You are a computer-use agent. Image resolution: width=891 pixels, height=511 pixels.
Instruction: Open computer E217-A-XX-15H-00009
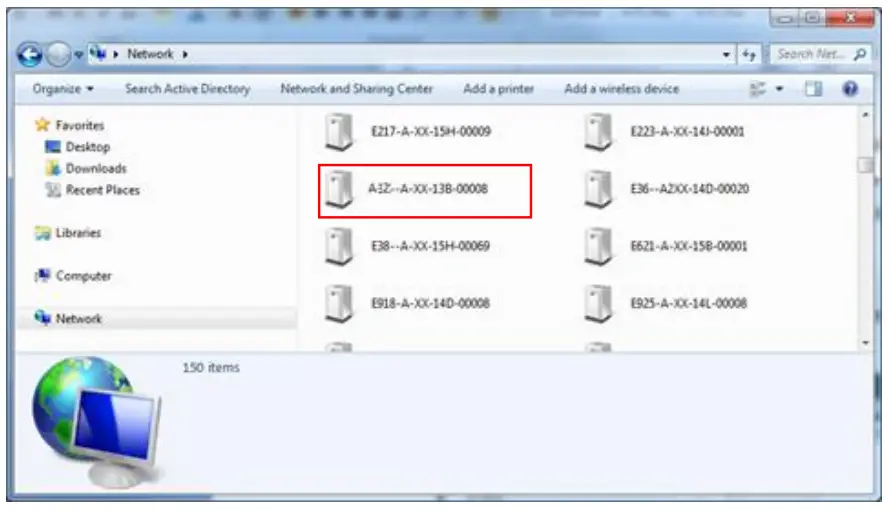430,131
